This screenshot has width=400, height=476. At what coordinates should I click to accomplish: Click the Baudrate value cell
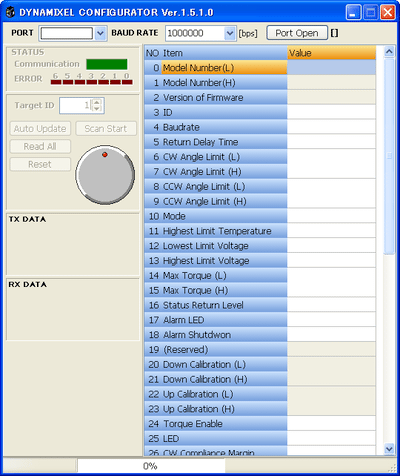click(331, 127)
